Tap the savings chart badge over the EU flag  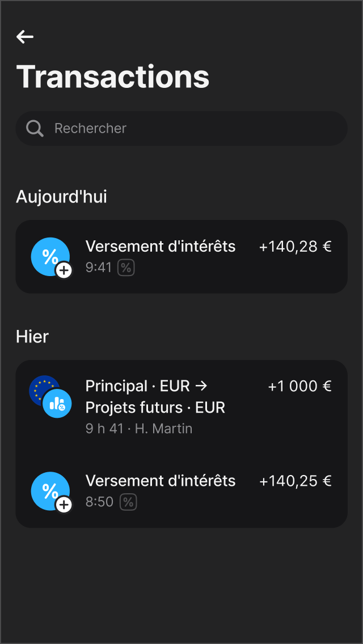(58, 404)
